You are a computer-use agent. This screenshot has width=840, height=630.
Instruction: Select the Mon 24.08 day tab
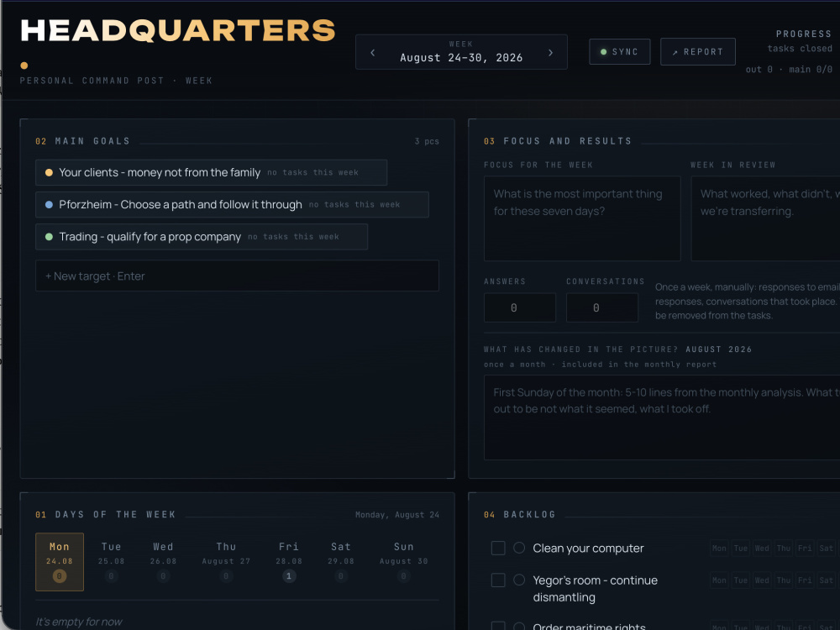pyautogui.click(x=60, y=562)
